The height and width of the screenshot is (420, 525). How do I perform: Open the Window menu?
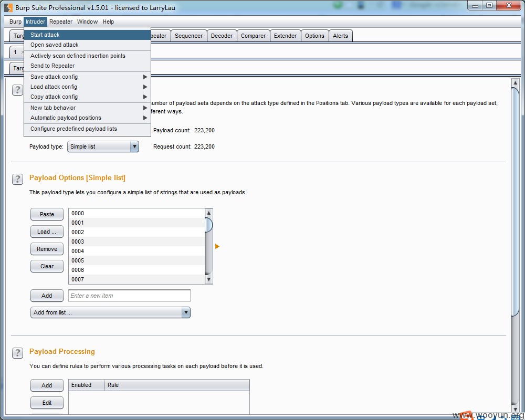[87, 22]
